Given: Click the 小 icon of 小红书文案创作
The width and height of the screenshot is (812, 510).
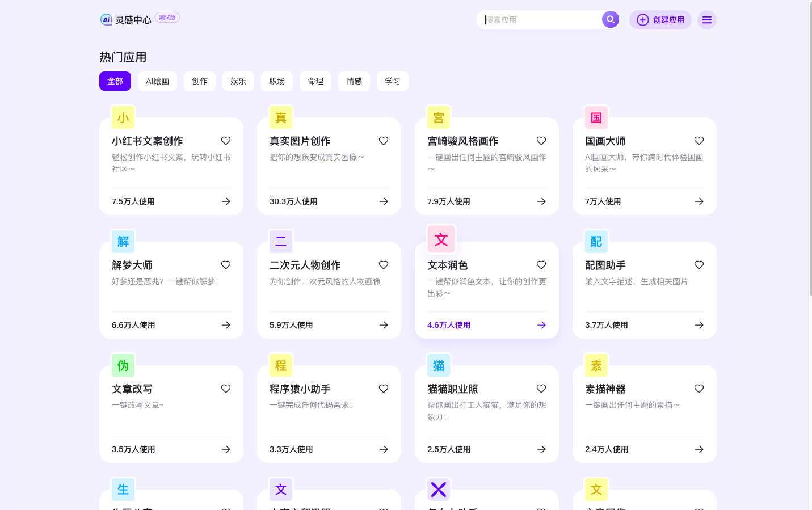Looking at the screenshot, I should coord(123,117).
